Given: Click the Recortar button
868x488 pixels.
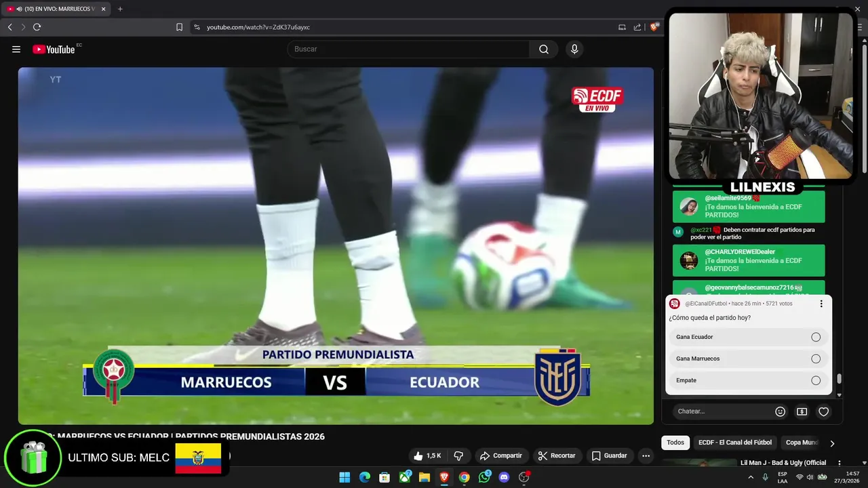Looking at the screenshot, I should coord(557,455).
